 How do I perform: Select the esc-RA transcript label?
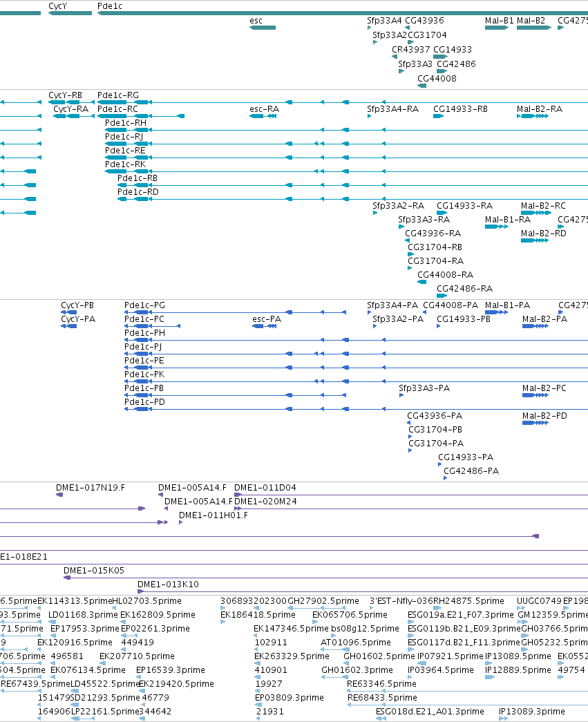pyautogui.click(x=265, y=109)
